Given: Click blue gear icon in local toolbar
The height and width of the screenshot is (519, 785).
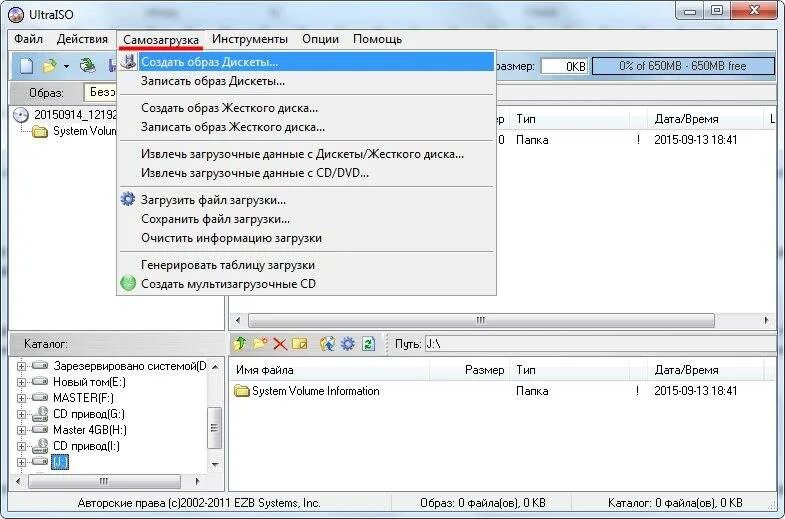Looking at the screenshot, I should point(348,344).
